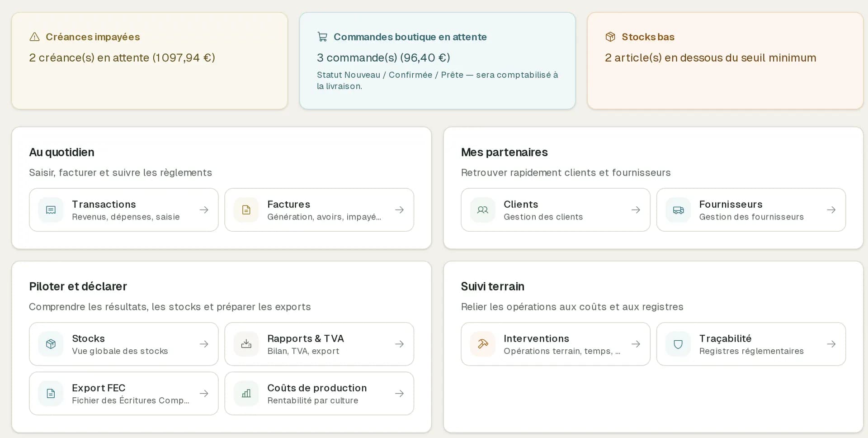Click 'Opérations terrain, temps, ...' description

[562, 351]
